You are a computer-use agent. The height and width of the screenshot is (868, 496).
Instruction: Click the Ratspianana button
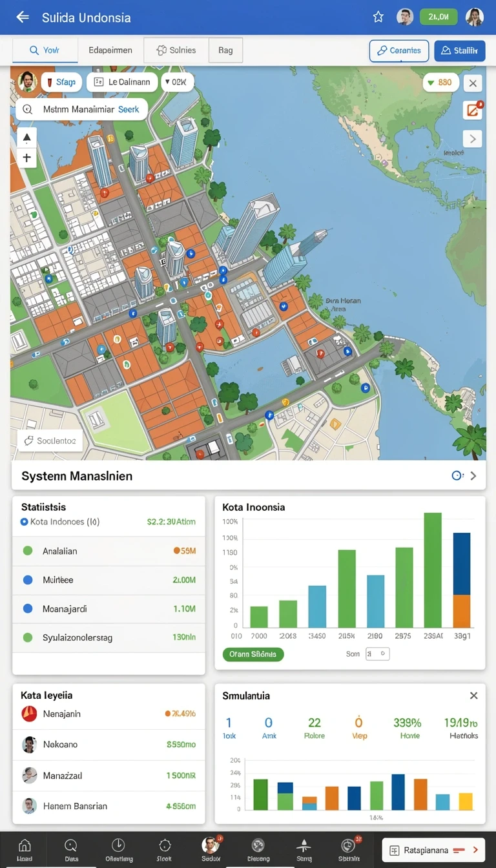click(433, 850)
